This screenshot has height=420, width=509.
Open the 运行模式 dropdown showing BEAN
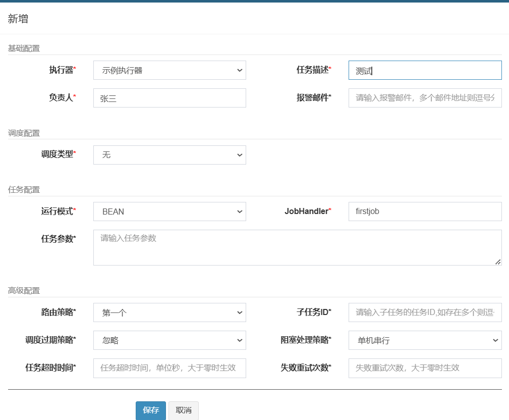point(169,212)
